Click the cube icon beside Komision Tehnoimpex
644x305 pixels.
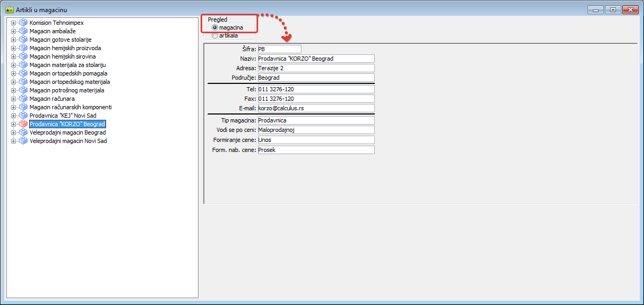[x=23, y=23]
